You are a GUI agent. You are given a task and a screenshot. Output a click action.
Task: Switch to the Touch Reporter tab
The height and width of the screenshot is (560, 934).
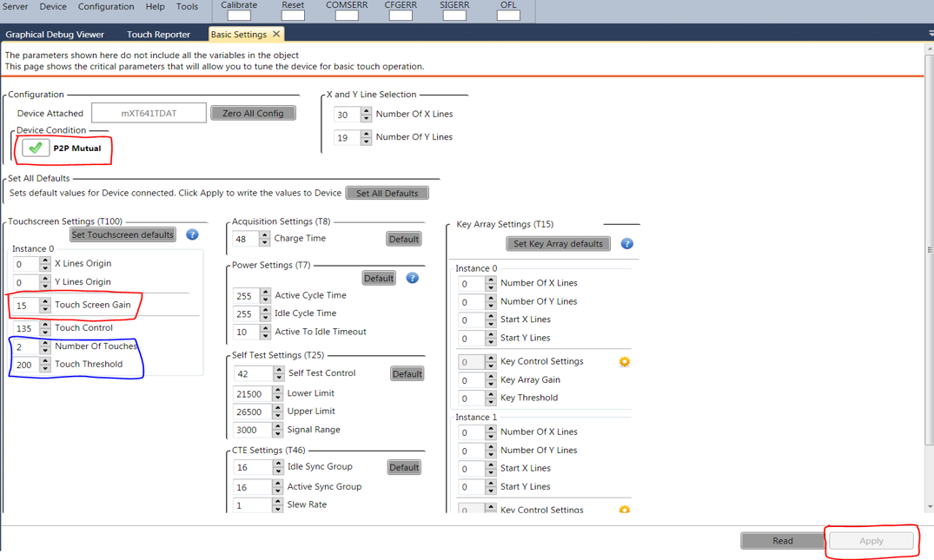coord(158,35)
